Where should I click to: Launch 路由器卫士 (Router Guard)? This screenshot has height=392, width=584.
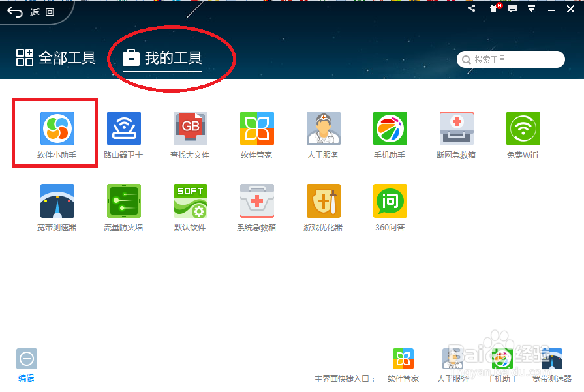pos(123,134)
